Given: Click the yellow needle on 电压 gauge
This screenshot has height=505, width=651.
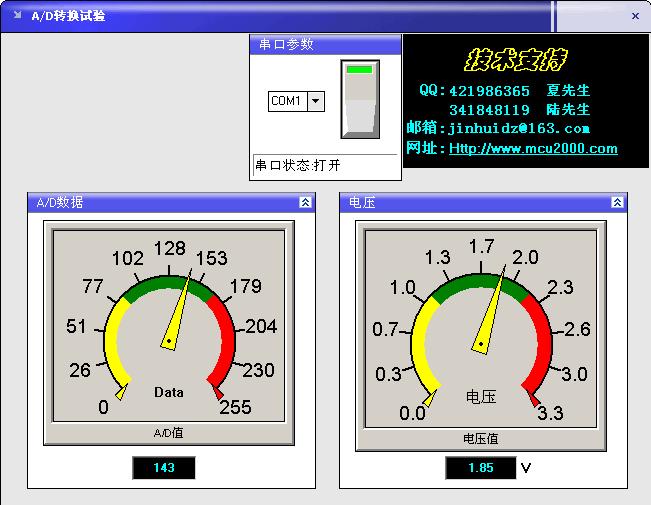Looking at the screenshot, I should coord(490,311).
